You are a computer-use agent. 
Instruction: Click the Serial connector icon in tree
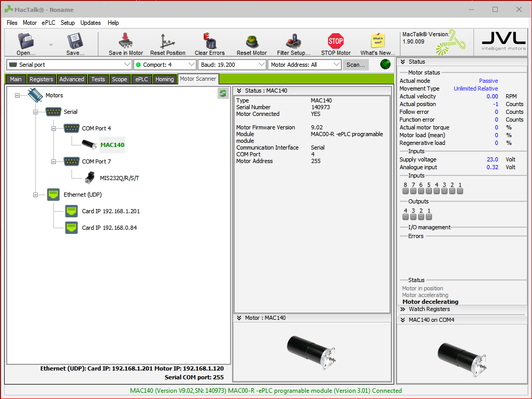[x=53, y=112]
